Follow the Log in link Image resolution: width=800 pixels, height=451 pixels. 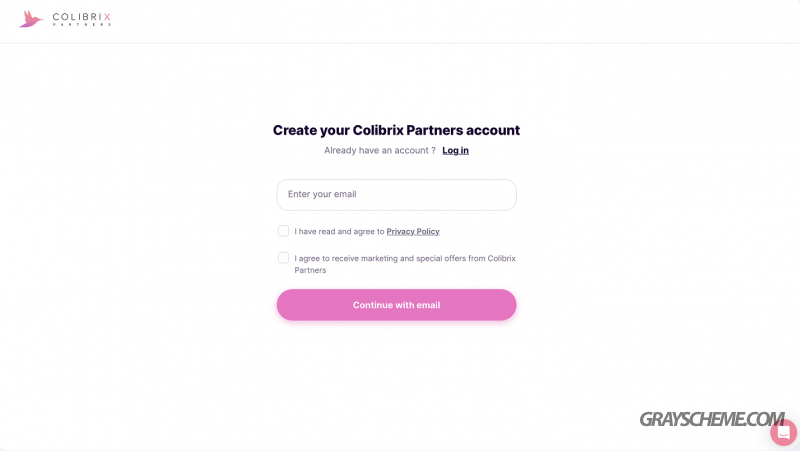tap(455, 151)
